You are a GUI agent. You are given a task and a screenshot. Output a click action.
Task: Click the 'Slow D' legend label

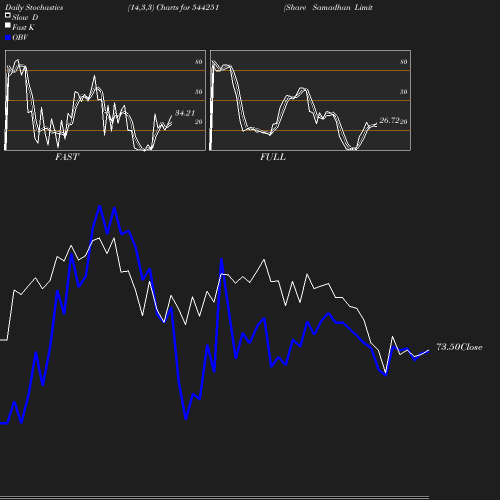(x=25, y=17)
